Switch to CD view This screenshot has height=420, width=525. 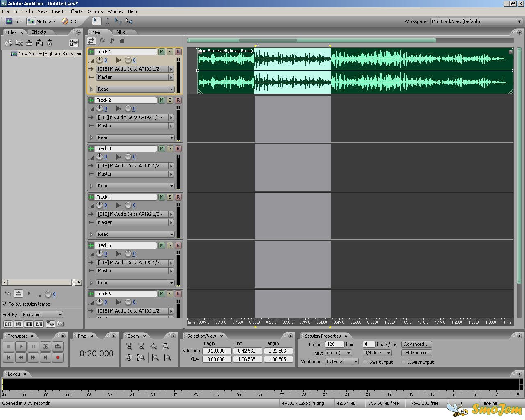(x=69, y=21)
